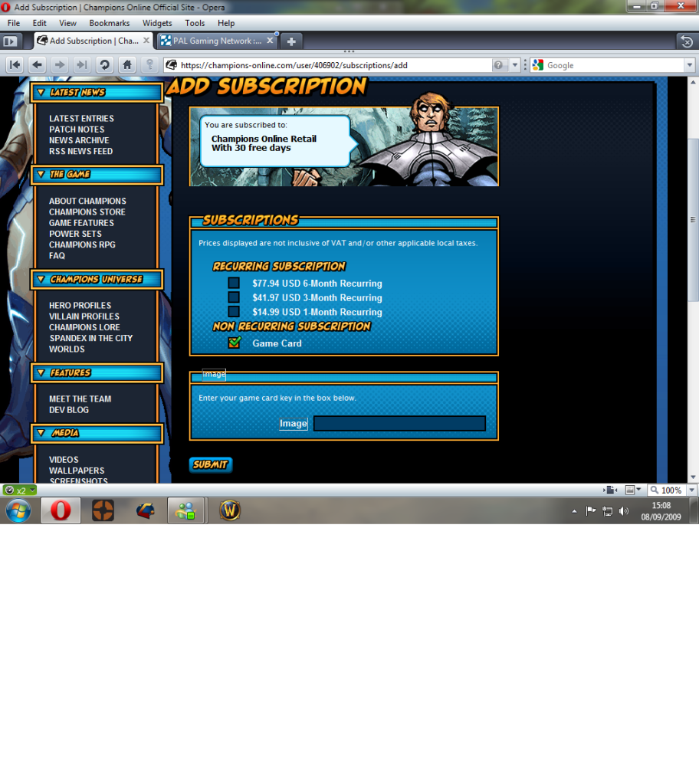Go to the browser home page icon
The width and height of the screenshot is (699, 784).
click(x=127, y=65)
